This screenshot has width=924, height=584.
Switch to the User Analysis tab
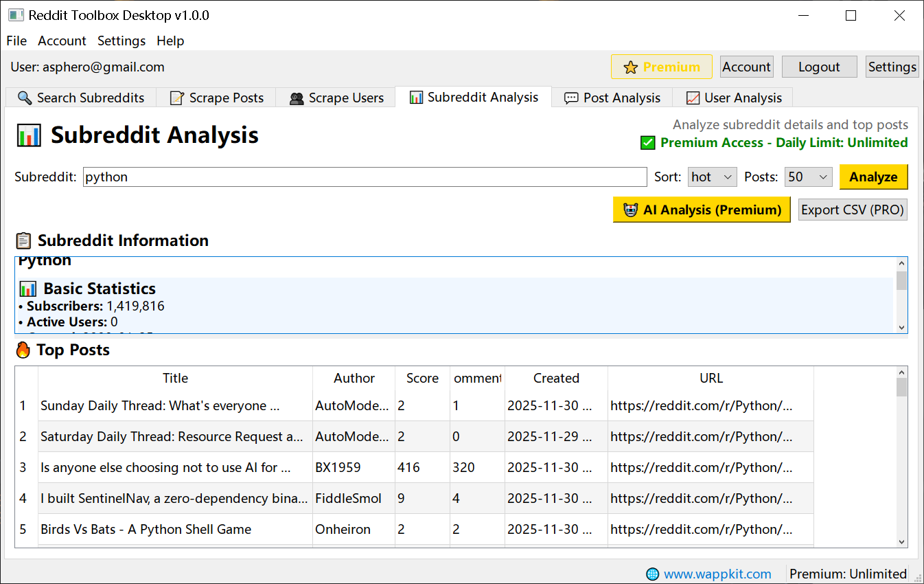pos(733,98)
